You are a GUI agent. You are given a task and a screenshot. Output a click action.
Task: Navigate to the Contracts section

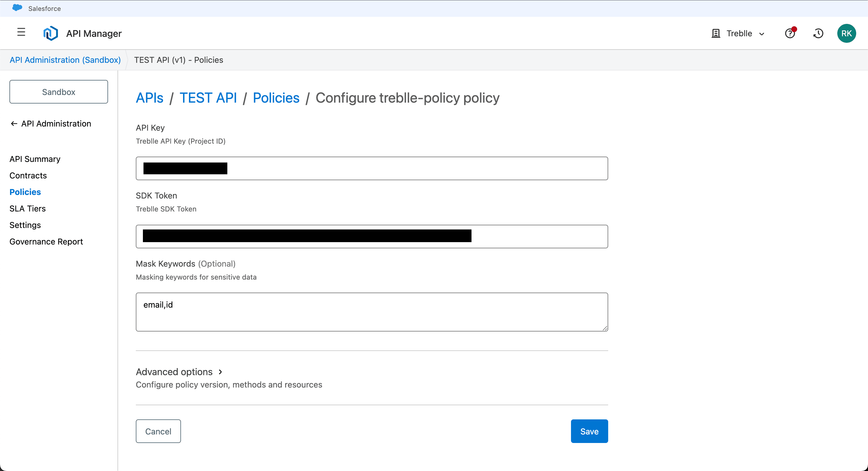coord(28,175)
